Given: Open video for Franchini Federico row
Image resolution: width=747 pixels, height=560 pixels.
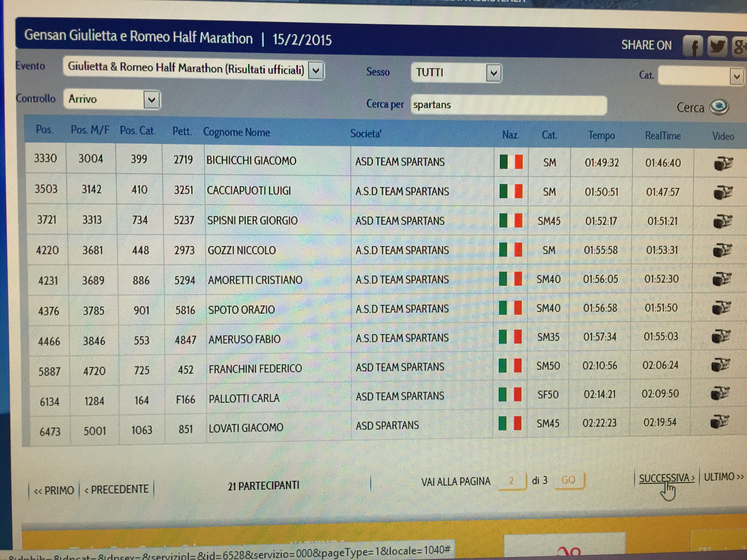Looking at the screenshot, I should tap(720, 365).
